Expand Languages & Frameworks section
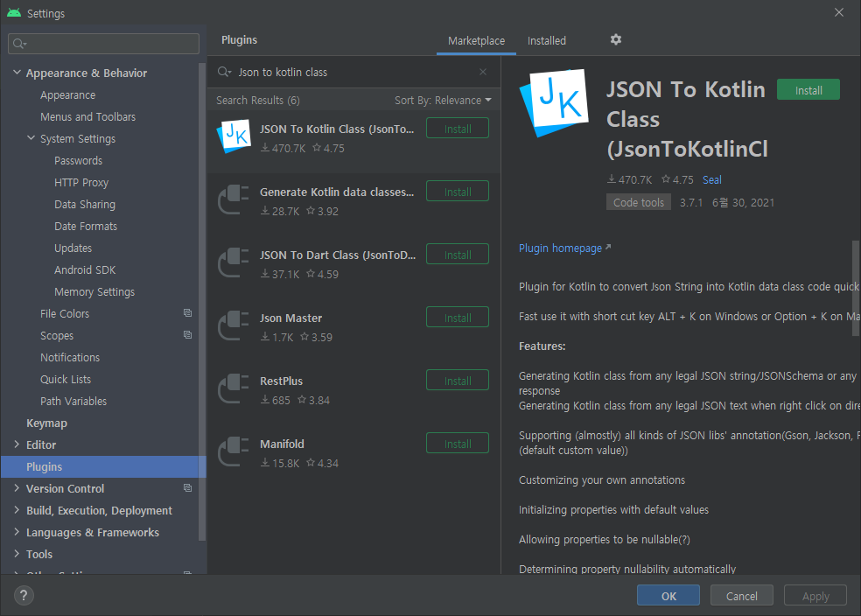 [17, 532]
